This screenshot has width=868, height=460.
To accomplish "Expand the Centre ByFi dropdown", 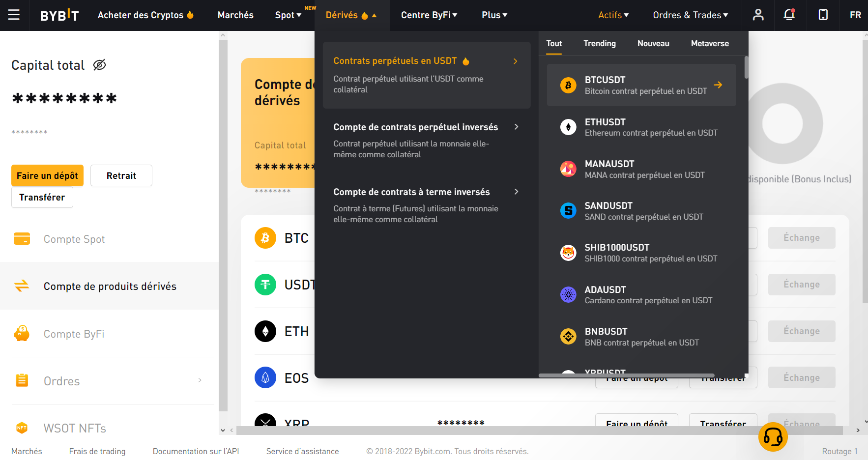I will coord(429,15).
